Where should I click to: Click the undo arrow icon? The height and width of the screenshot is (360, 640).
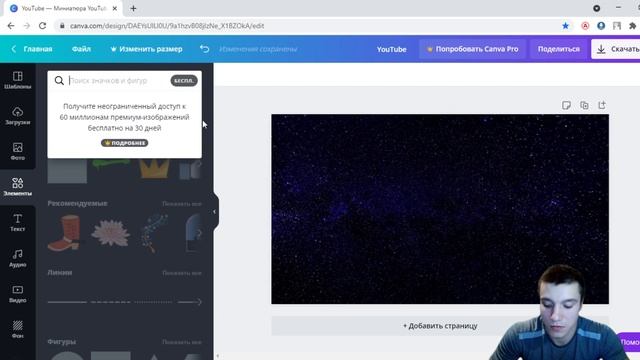(x=204, y=49)
